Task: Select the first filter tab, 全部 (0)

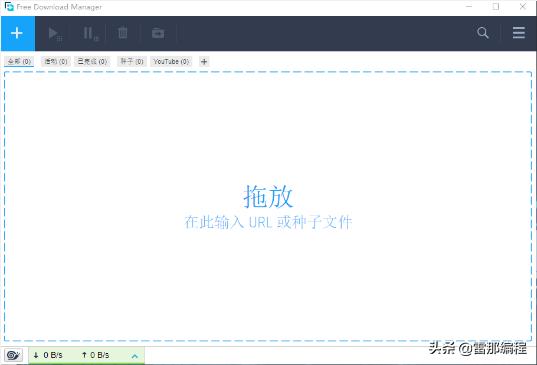Action: tap(20, 62)
